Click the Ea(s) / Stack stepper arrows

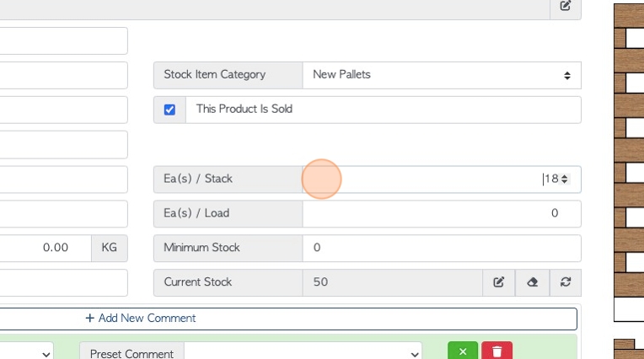coord(565,179)
